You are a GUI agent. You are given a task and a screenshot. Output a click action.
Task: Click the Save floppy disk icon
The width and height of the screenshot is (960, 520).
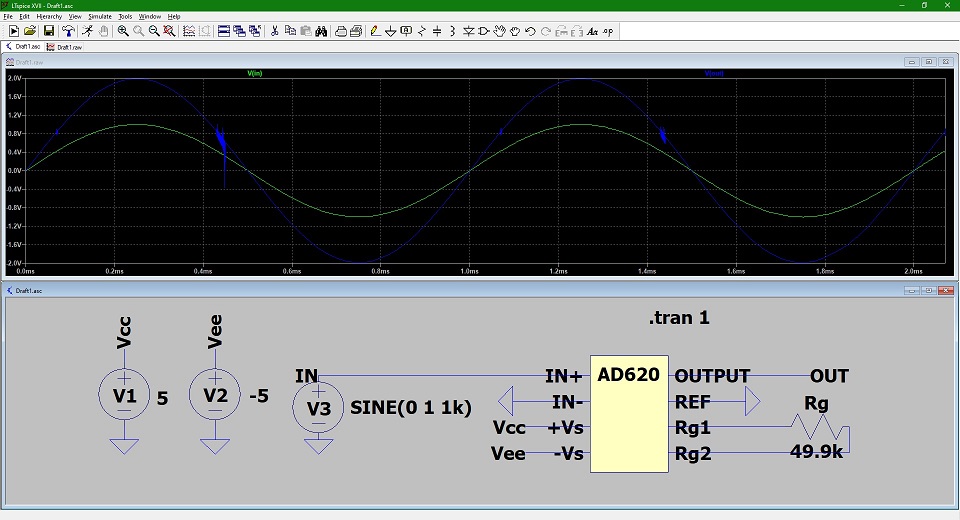pyautogui.click(x=48, y=31)
